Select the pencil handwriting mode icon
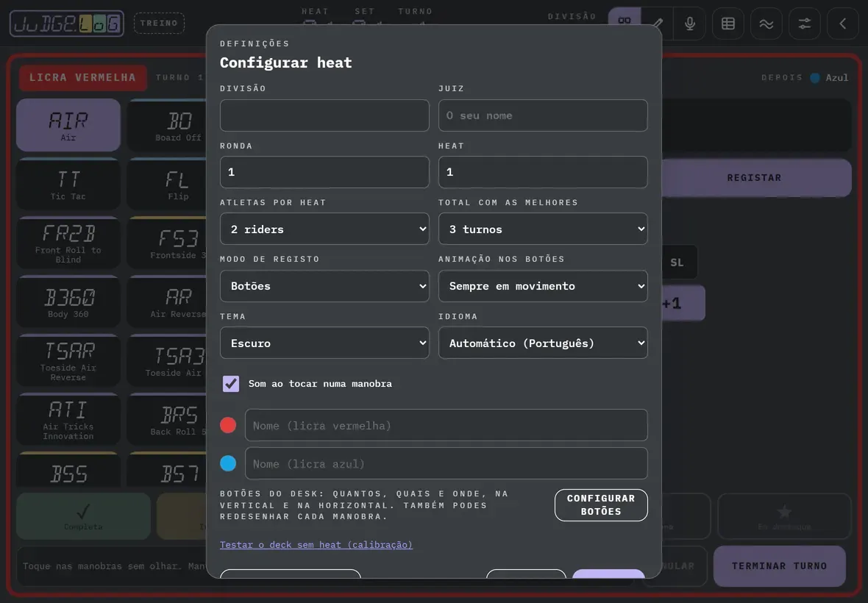 click(x=658, y=24)
